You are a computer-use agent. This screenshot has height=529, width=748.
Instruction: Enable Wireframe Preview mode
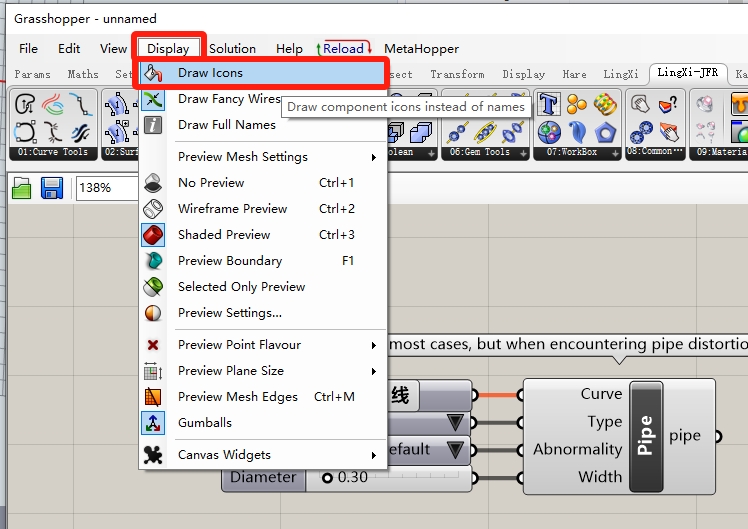tap(262, 209)
